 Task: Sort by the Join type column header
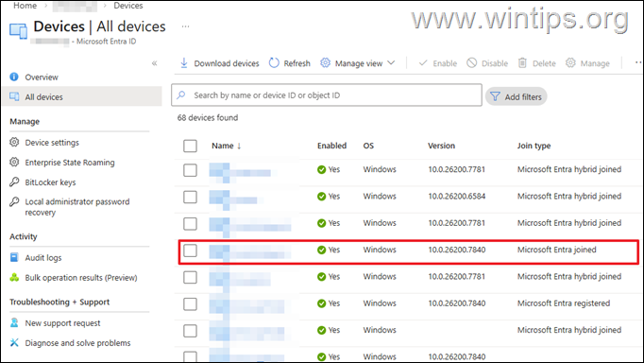(534, 146)
